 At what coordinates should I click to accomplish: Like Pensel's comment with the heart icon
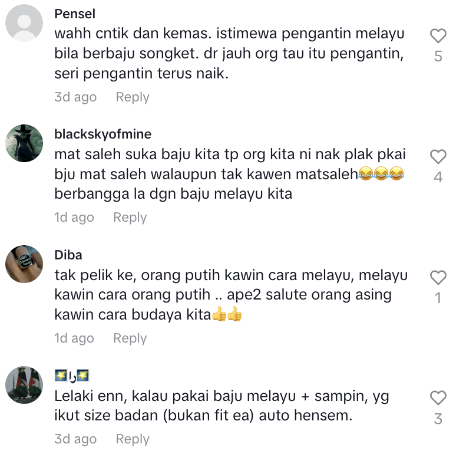438,36
